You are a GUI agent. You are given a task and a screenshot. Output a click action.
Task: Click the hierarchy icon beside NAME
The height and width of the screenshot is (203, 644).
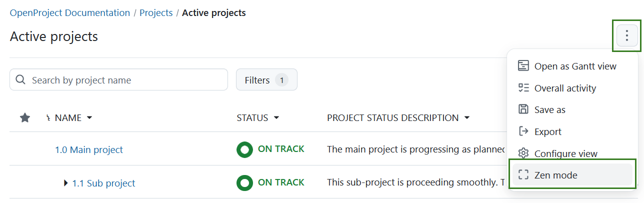coord(48,118)
